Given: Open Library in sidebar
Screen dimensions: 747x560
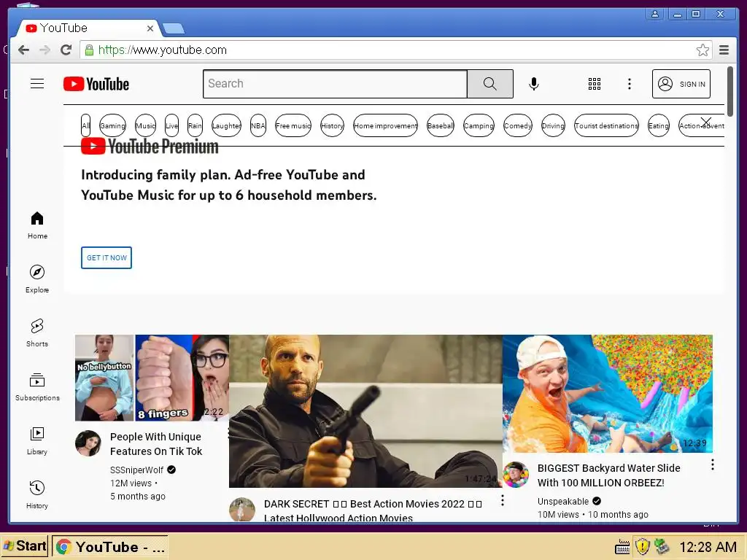Looking at the screenshot, I should pos(37,441).
